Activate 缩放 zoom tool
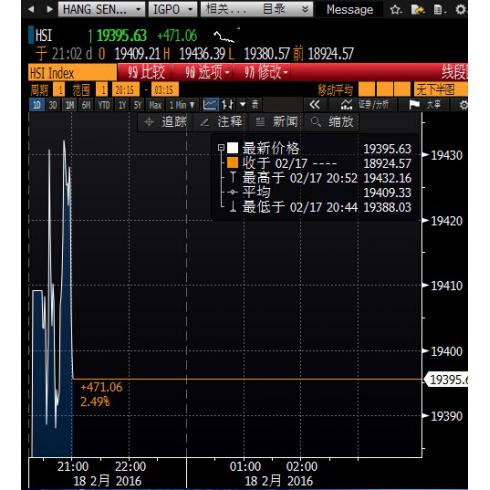The width and height of the screenshot is (490, 490). tap(332, 122)
